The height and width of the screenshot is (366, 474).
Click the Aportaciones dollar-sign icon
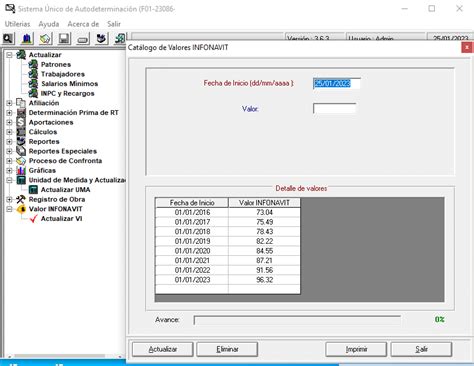click(x=21, y=122)
